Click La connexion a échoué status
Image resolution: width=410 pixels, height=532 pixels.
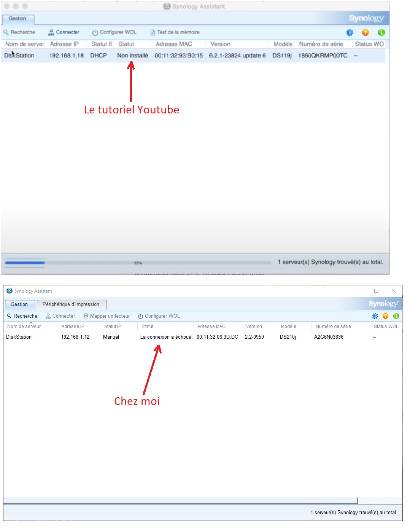(x=166, y=337)
